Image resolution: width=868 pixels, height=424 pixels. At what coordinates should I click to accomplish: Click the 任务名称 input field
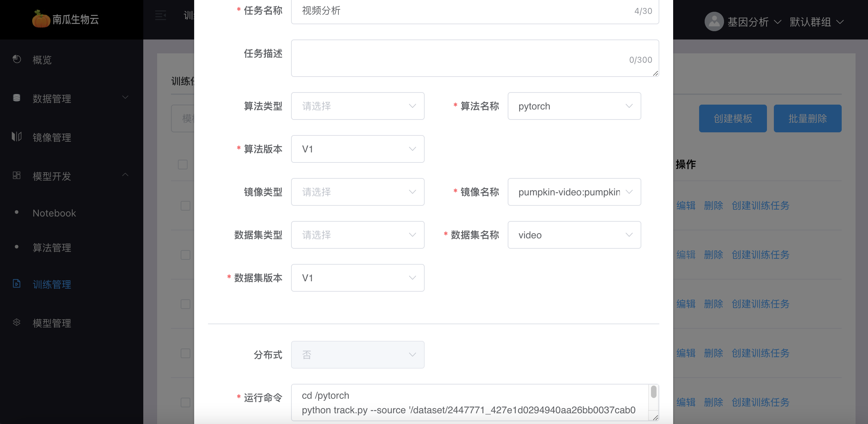[475, 11]
